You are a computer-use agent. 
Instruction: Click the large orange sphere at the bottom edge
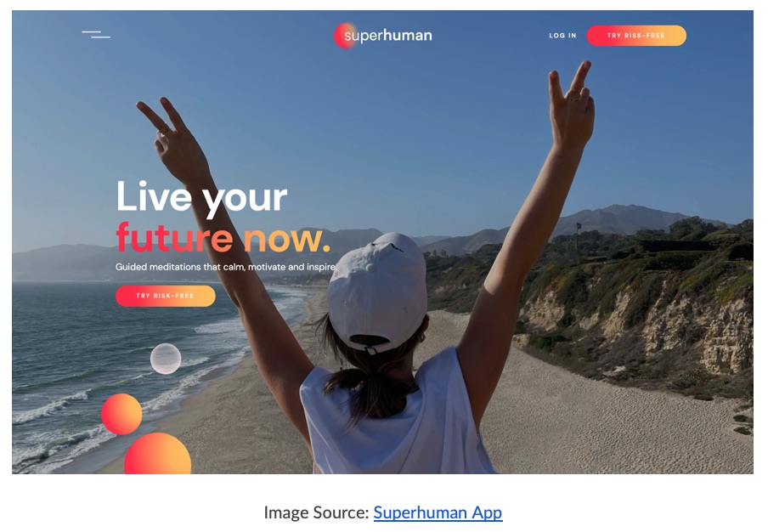click(x=158, y=454)
